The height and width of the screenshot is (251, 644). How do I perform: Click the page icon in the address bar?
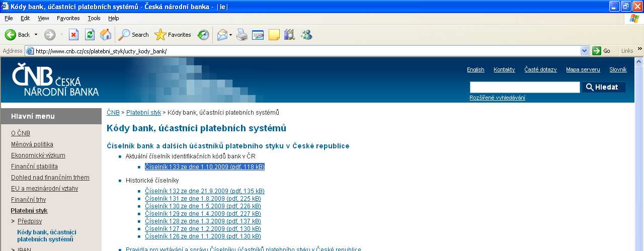30,51
